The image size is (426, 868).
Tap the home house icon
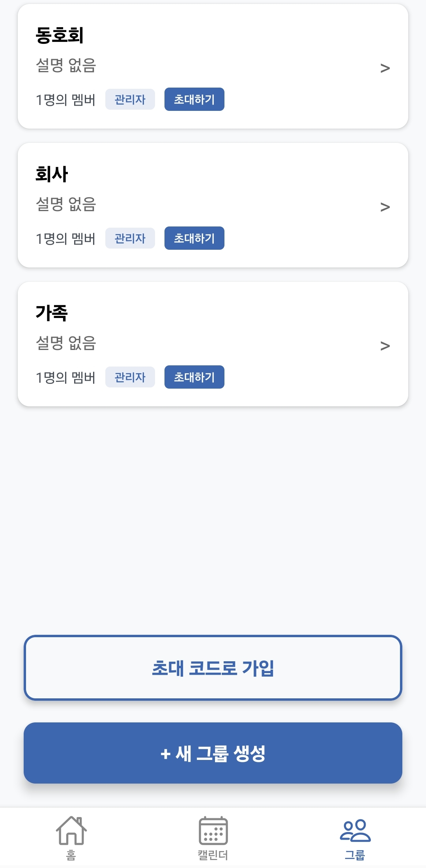coord(71,830)
